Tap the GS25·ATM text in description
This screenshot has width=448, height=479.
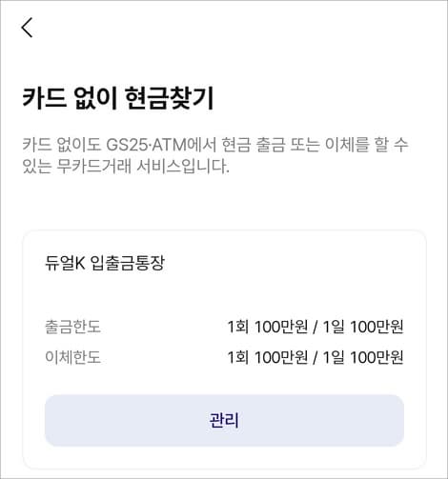146,145
